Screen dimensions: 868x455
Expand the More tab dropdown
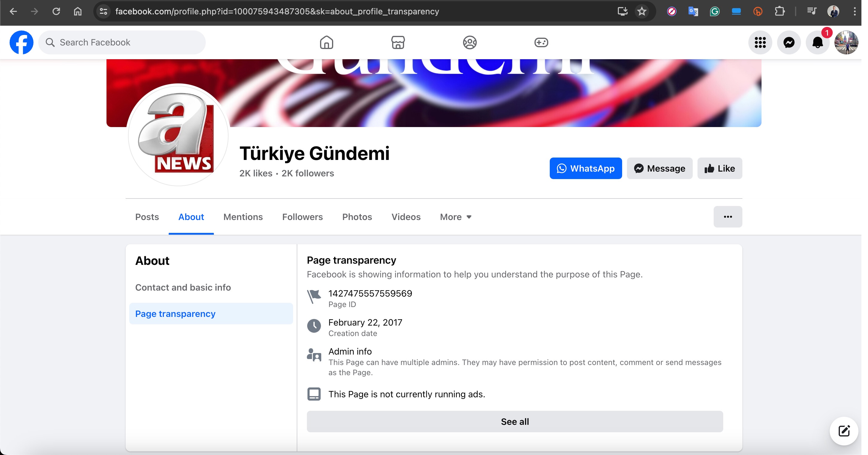pos(456,217)
